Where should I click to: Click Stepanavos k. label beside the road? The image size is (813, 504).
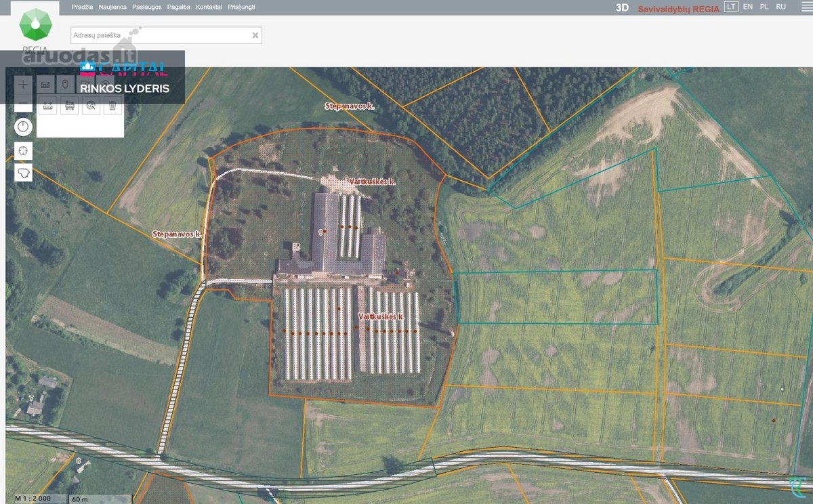click(178, 234)
